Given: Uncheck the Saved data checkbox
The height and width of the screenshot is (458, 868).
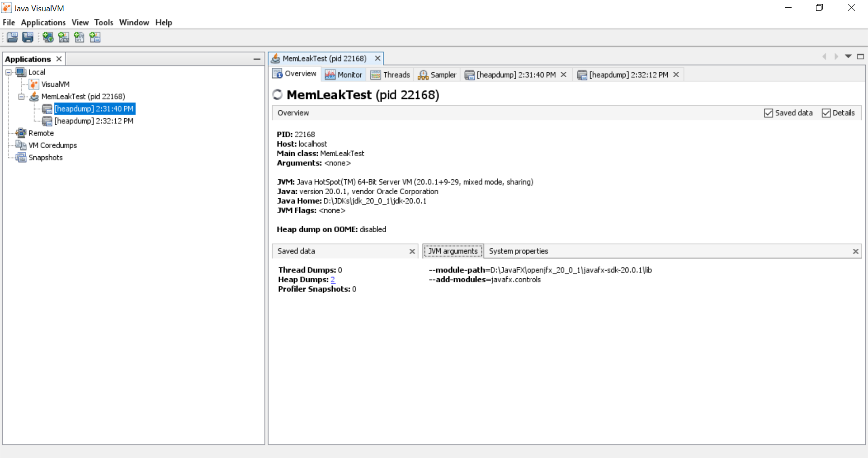Looking at the screenshot, I should 769,113.
